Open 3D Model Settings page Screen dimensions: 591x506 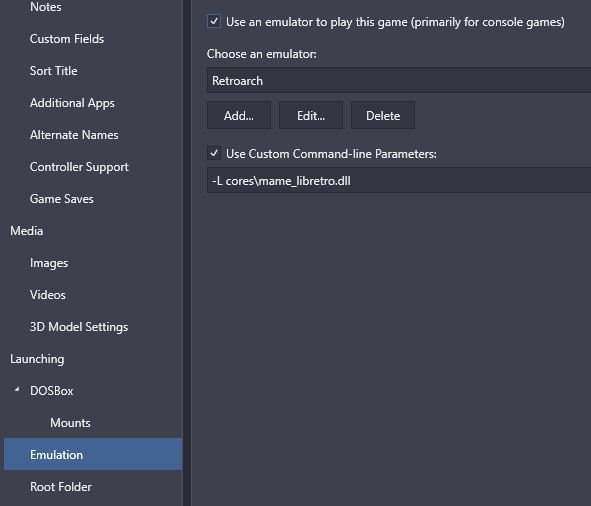tap(79, 327)
